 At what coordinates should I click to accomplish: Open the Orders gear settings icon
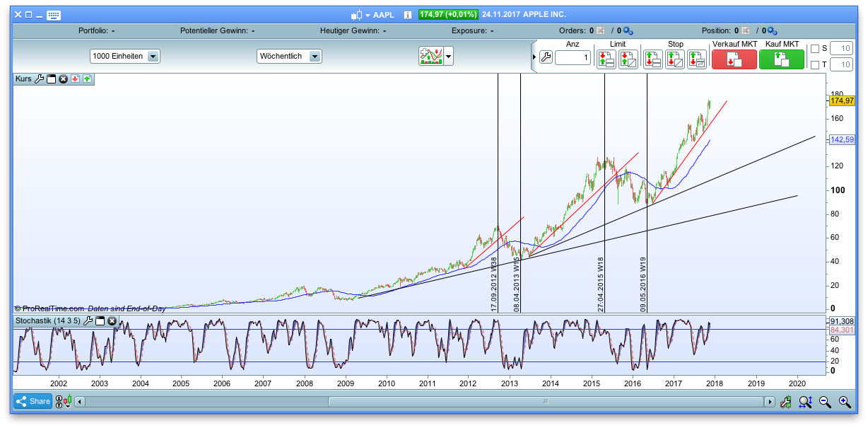point(628,31)
